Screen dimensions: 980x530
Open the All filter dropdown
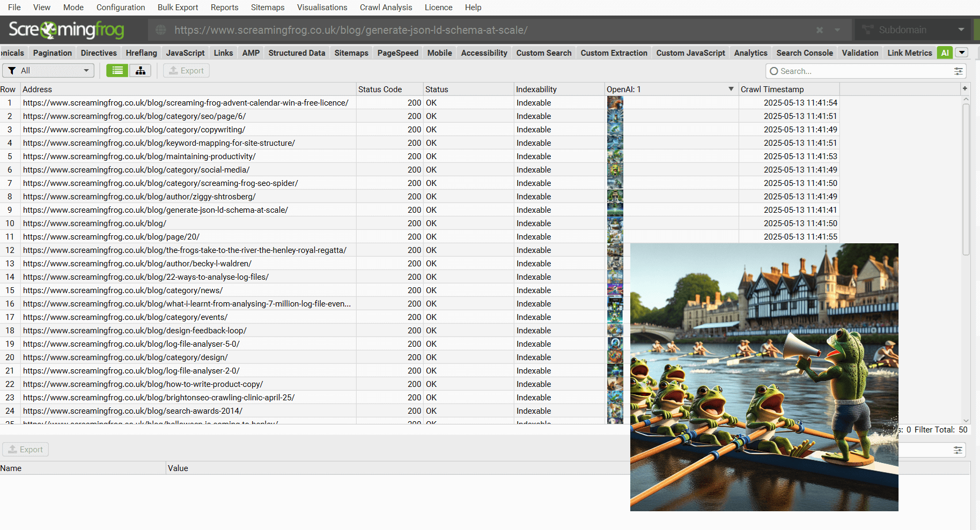tap(49, 71)
